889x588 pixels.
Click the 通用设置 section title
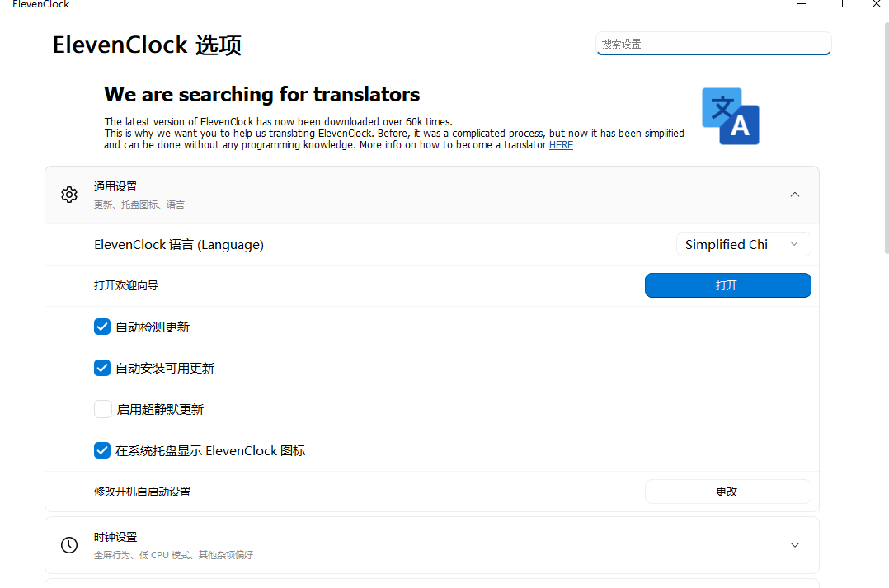click(x=115, y=186)
